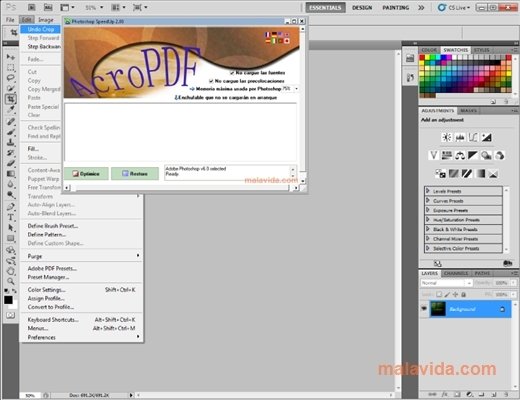Swap foreground and background colors
Screen dimensions: 520x400
(14, 291)
